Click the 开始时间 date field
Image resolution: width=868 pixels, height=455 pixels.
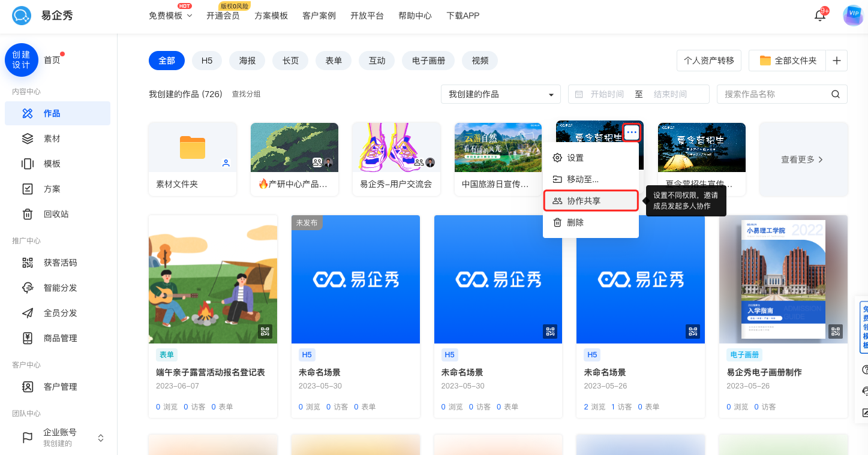(x=607, y=94)
